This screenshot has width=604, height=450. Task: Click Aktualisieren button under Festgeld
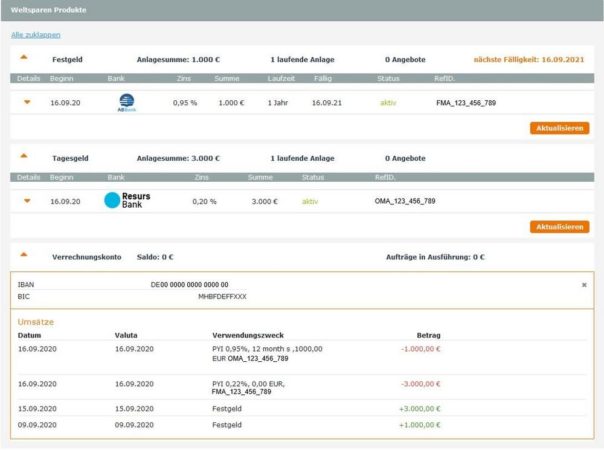560,128
